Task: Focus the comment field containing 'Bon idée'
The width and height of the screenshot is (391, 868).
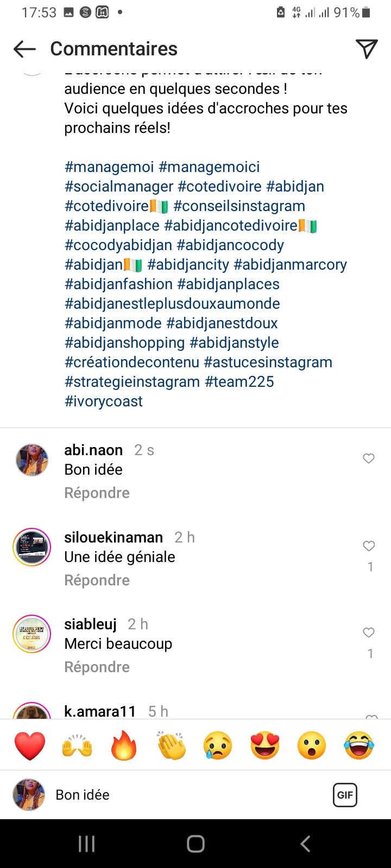Action: point(185,795)
